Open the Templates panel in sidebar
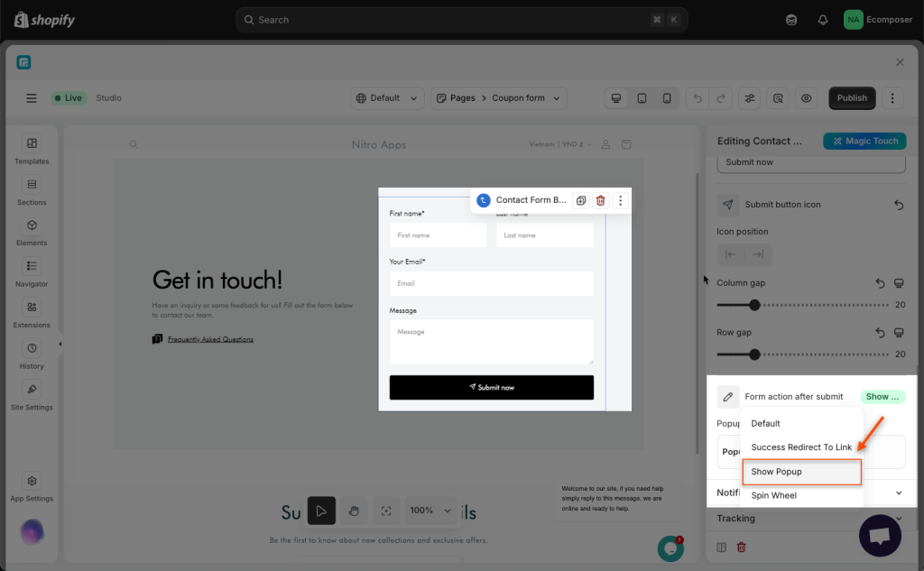This screenshot has height=571, width=924. click(x=32, y=150)
